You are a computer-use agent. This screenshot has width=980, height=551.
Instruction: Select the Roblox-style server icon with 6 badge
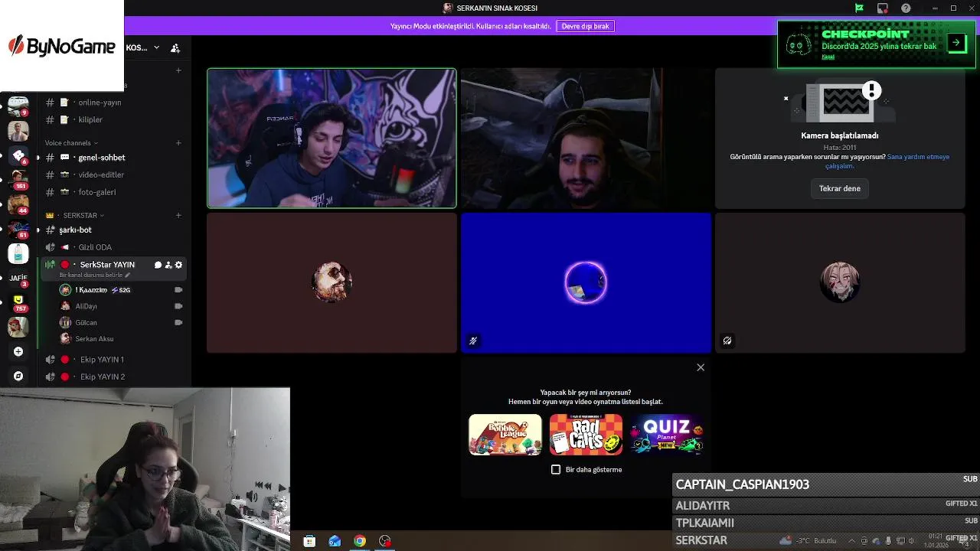(18, 155)
